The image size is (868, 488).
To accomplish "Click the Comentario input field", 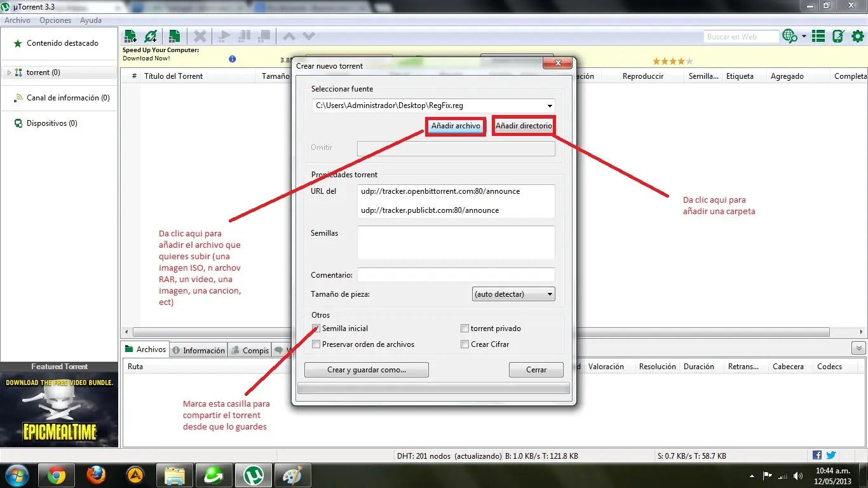I will point(456,275).
